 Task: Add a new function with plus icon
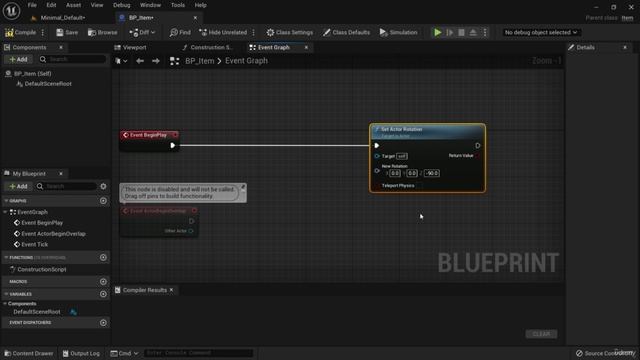coord(103,258)
